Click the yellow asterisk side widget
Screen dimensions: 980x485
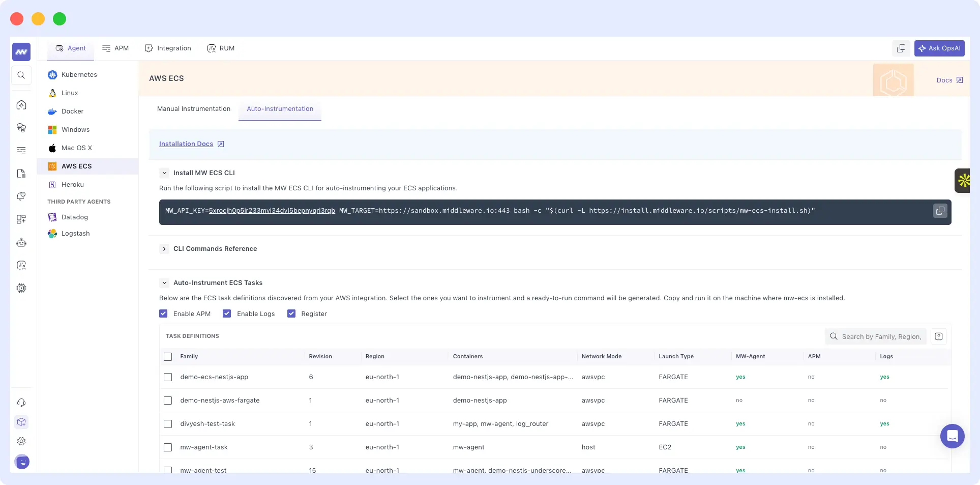[963, 181]
